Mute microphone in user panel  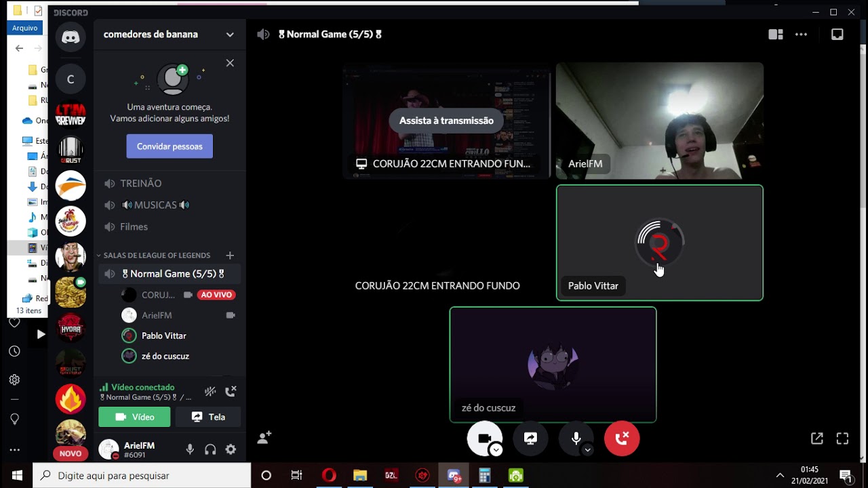pos(190,449)
